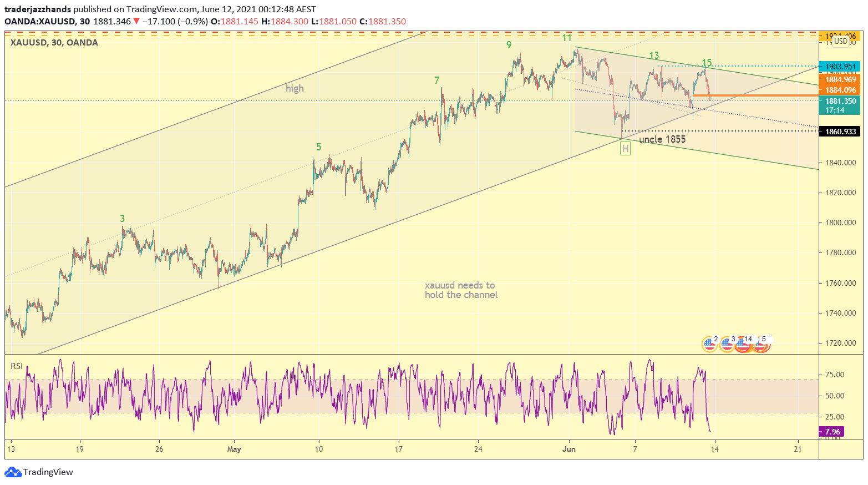Click the 1840.000 price axis value
The image size is (868, 485).
pos(840,163)
